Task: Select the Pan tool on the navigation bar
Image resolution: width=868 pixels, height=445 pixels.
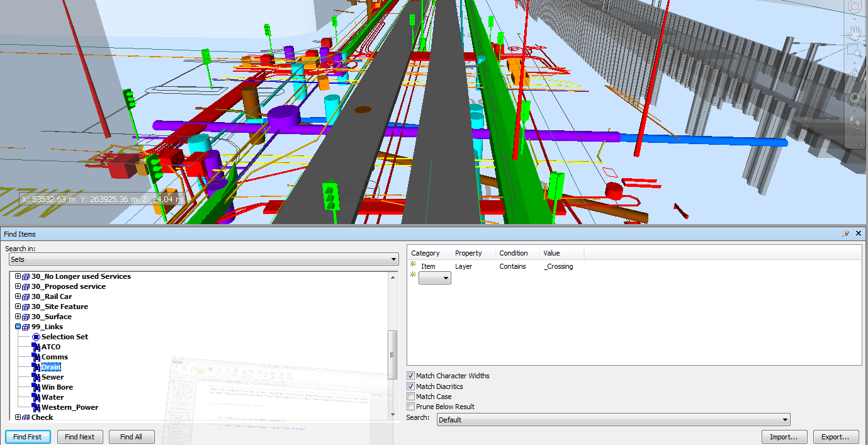Action: 856,32
